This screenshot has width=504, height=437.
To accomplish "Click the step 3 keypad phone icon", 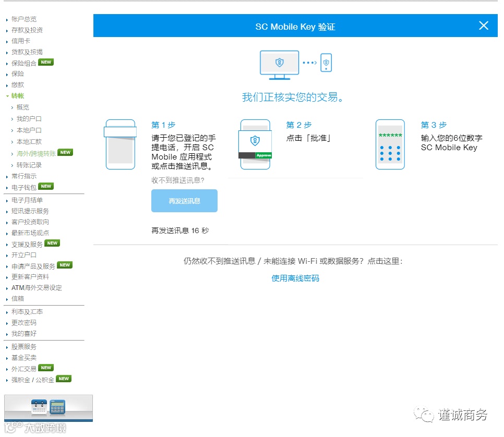I will 390,144.
